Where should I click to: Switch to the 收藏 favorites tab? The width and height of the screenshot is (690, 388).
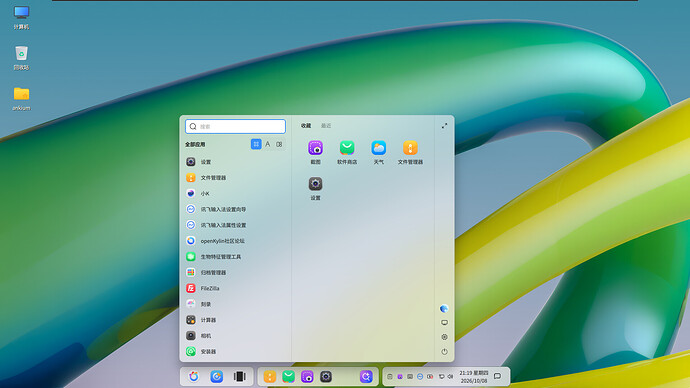[306, 126]
